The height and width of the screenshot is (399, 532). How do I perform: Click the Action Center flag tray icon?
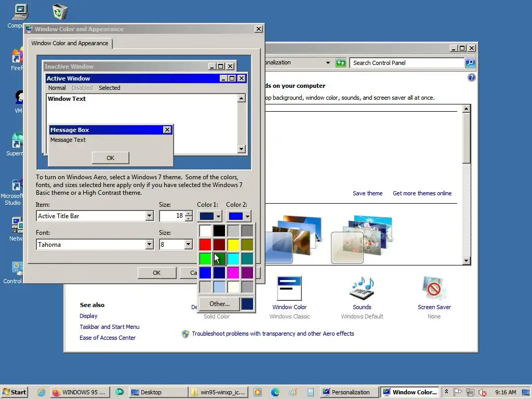click(457, 392)
